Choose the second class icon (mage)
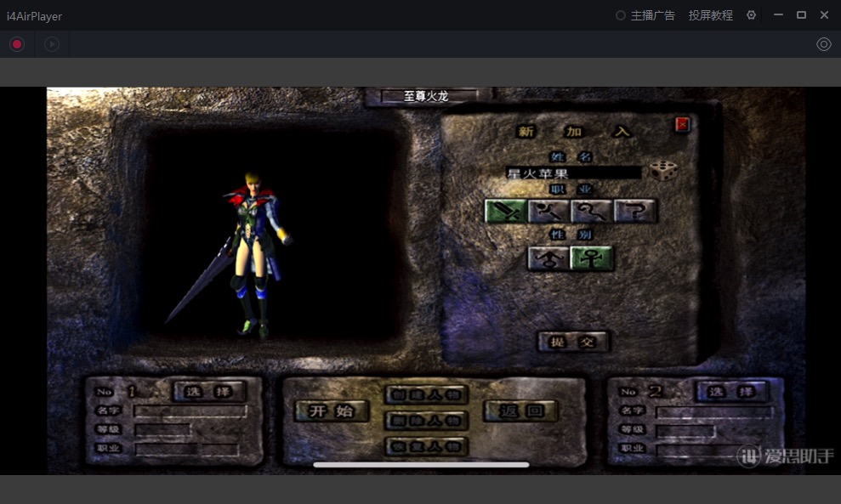841x504 pixels. pos(548,211)
